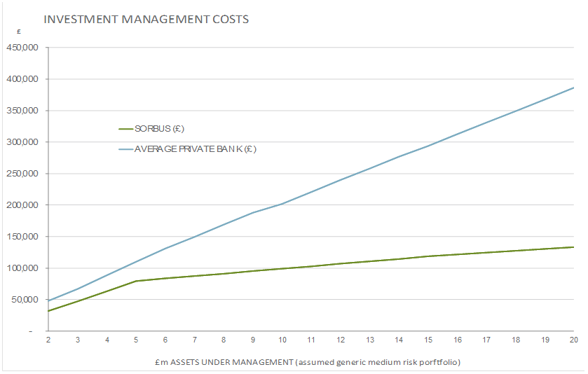
Task: Select the x-axis tick label 5
Action: pyautogui.click(x=136, y=340)
